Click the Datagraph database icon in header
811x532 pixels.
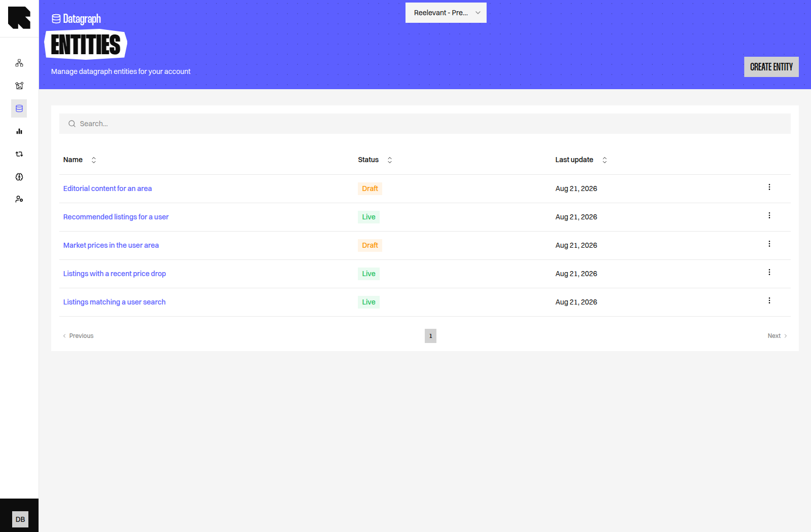(x=56, y=19)
